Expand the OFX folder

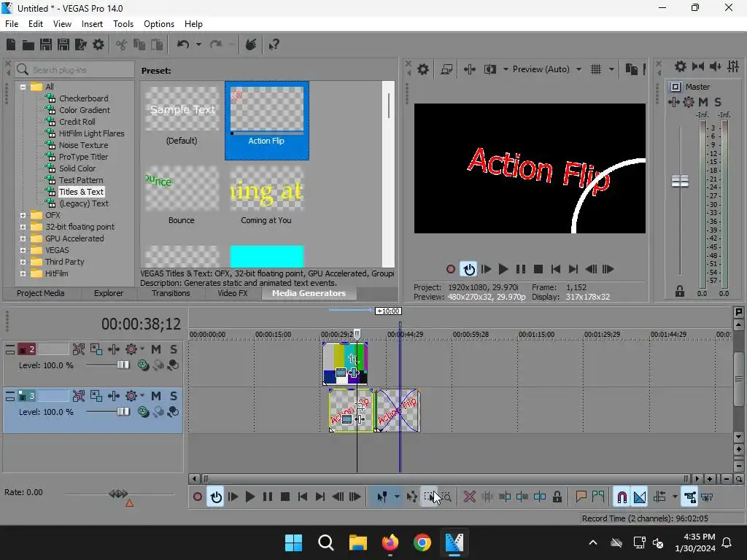[x=23, y=215]
